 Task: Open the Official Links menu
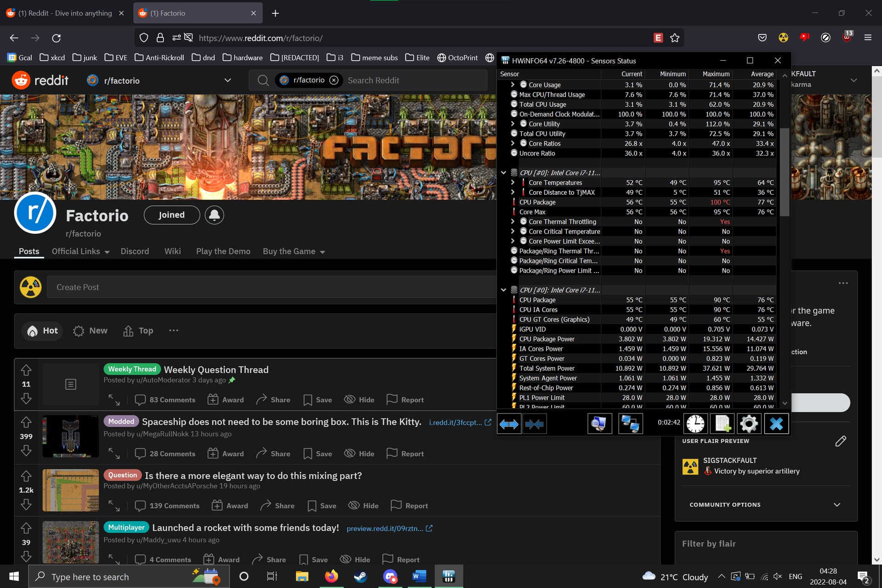80,251
